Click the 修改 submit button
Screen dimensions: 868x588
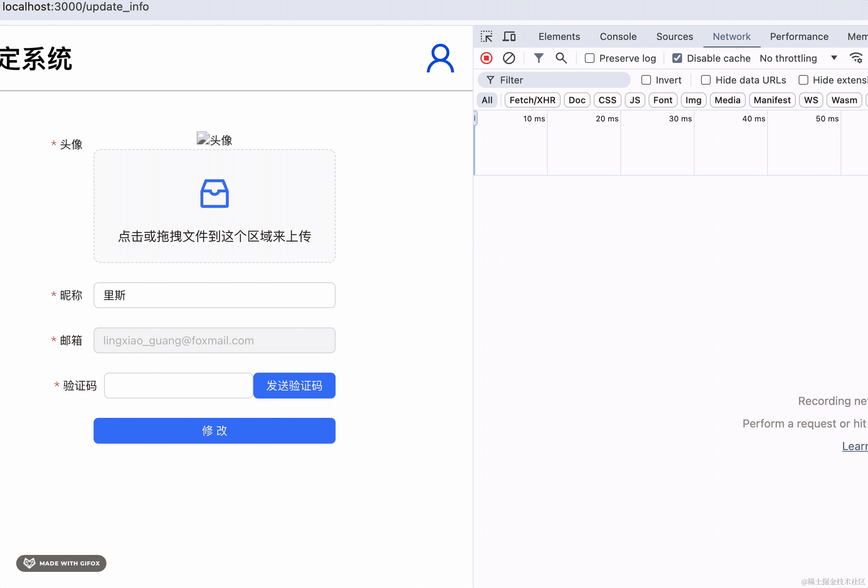[215, 431]
